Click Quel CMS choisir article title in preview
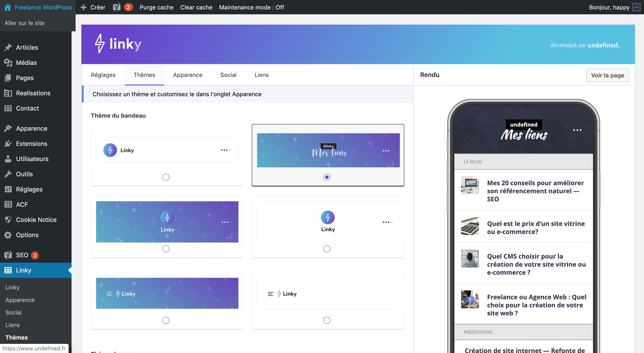 [x=536, y=264]
